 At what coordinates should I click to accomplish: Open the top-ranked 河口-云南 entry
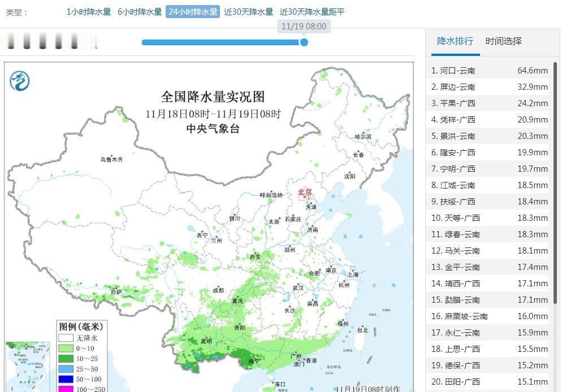click(x=488, y=71)
